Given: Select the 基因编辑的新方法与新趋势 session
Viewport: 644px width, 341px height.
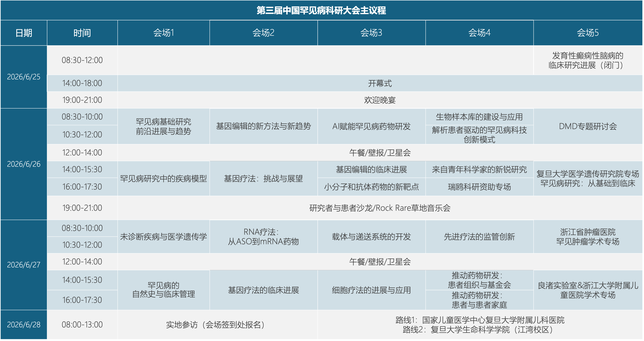Looking at the screenshot, I should pyautogui.click(x=263, y=126).
